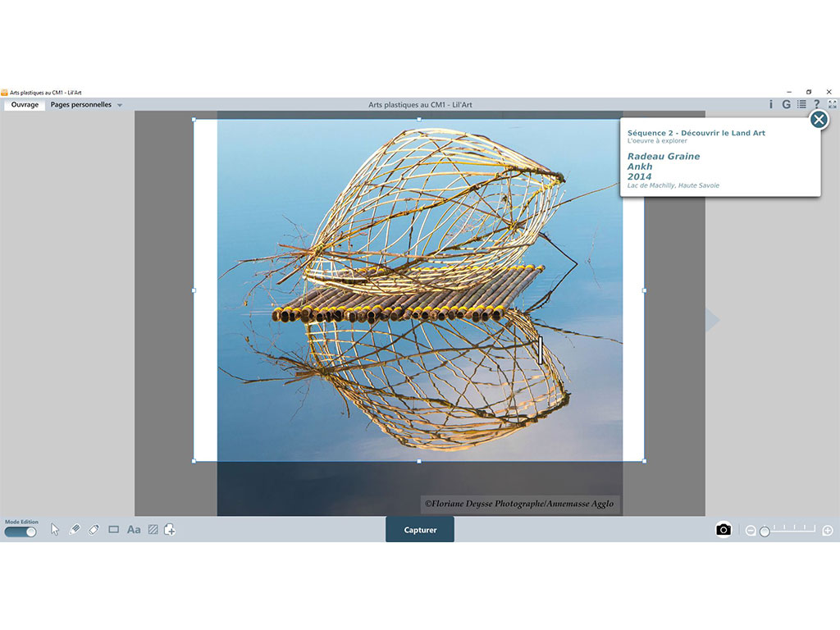The height and width of the screenshot is (630, 840).
Task: Click the zoom in plus button
Action: tap(828, 531)
